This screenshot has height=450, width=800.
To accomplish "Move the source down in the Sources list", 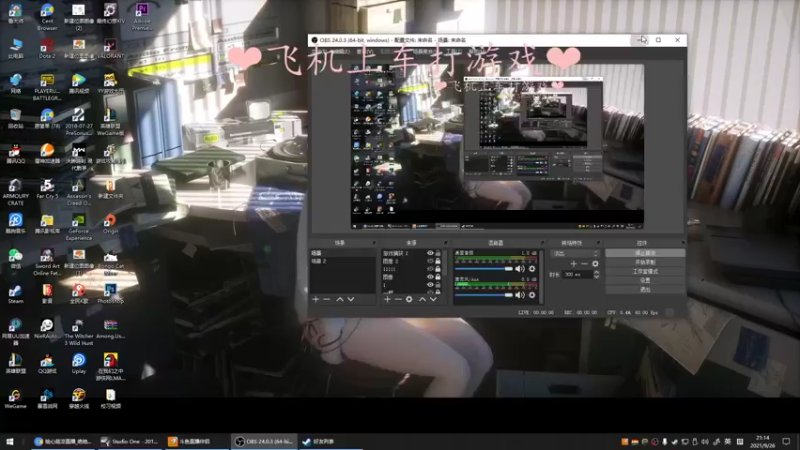I will [433, 299].
